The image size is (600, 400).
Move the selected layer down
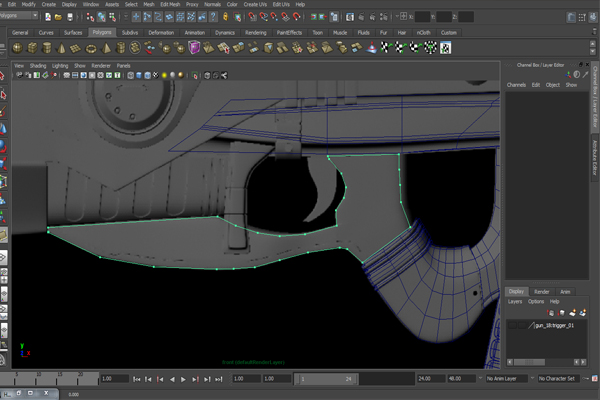coord(561,313)
